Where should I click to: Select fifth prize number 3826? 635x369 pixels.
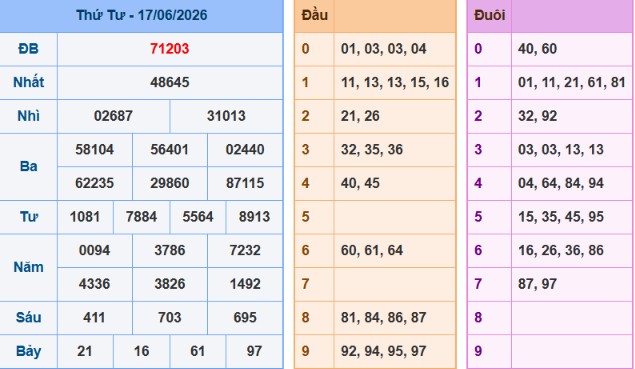170,284
